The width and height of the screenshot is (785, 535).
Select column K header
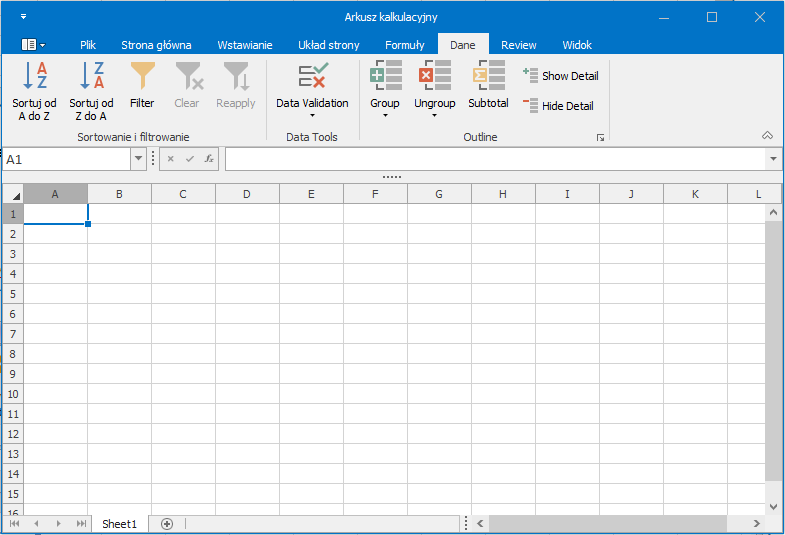click(x=695, y=194)
